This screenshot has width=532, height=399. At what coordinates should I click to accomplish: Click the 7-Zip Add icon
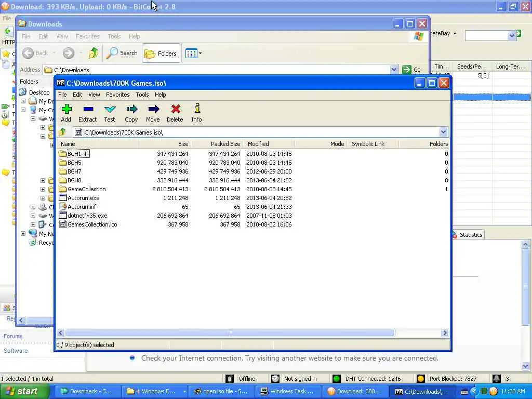[x=66, y=109]
